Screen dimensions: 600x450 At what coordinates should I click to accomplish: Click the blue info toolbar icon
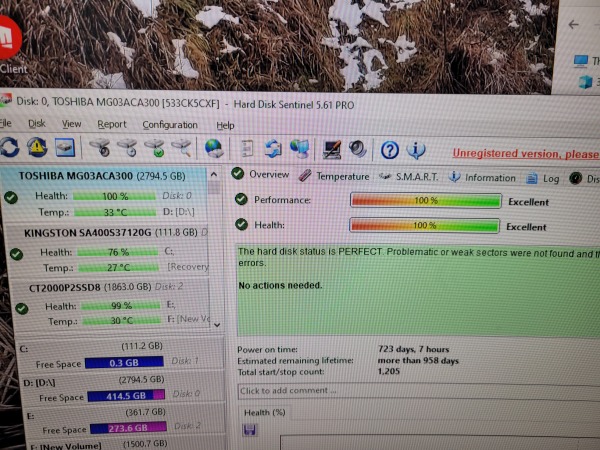click(x=416, y=150)
